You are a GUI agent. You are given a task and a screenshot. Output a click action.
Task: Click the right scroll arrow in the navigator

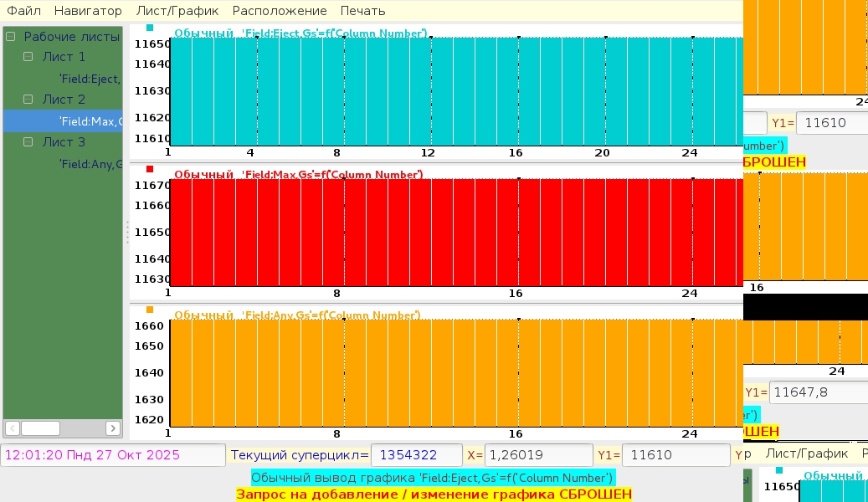pos(113,428)
